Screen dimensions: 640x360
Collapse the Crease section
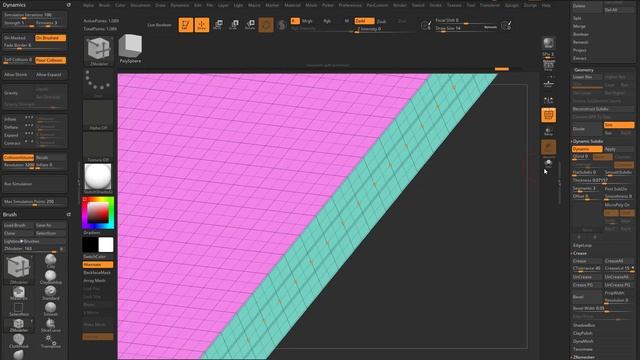580,253
